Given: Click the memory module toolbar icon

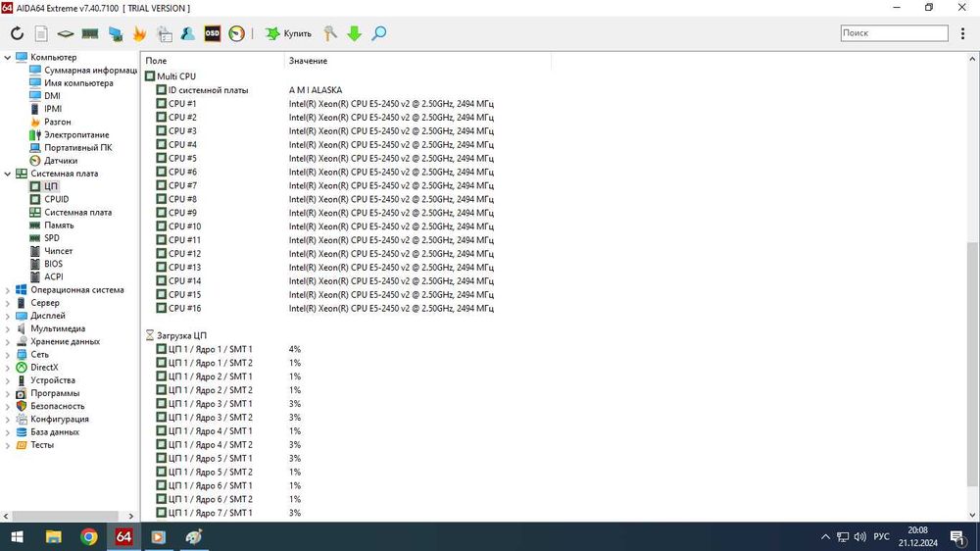Looking at the screenshot, I should (x=90, y=33).
